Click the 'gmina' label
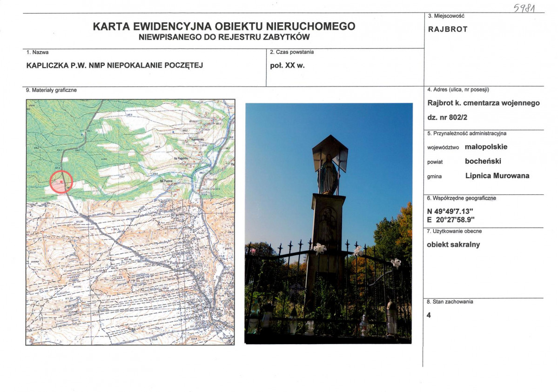 (435, 176)
